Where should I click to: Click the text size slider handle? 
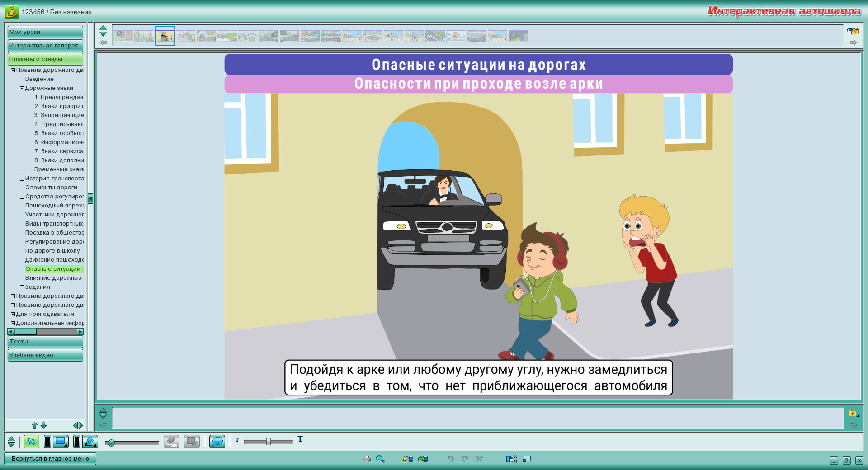point(269,442)
